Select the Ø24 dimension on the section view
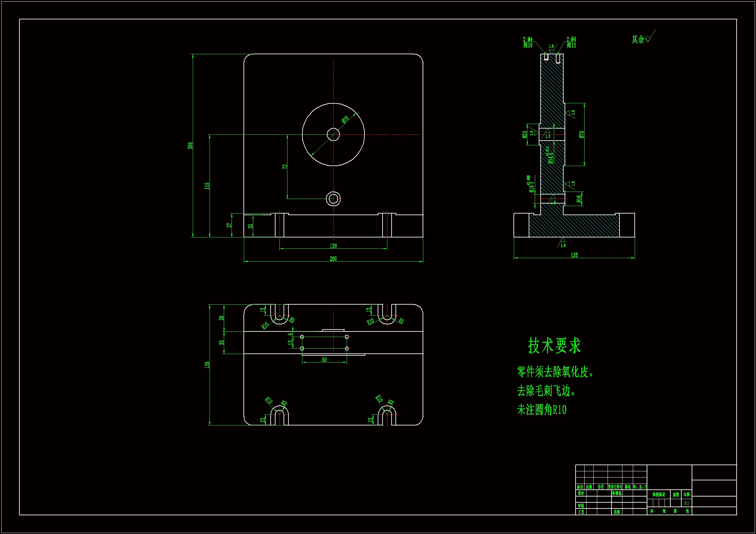This screenshot has width=756, height=534. point(524,134)
